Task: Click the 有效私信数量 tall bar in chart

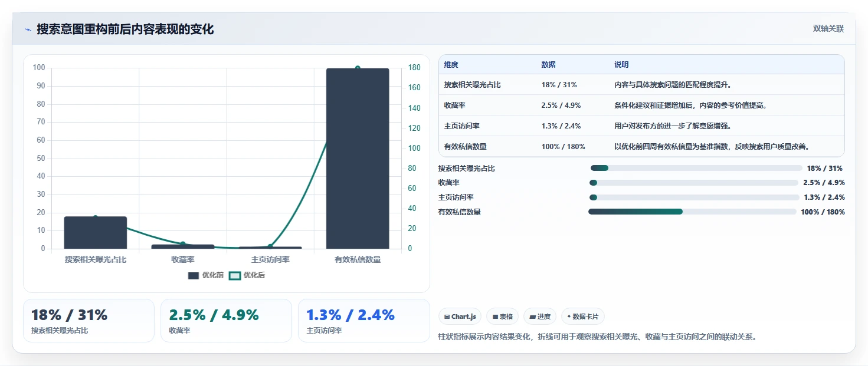Action: [x=358, y=159]
